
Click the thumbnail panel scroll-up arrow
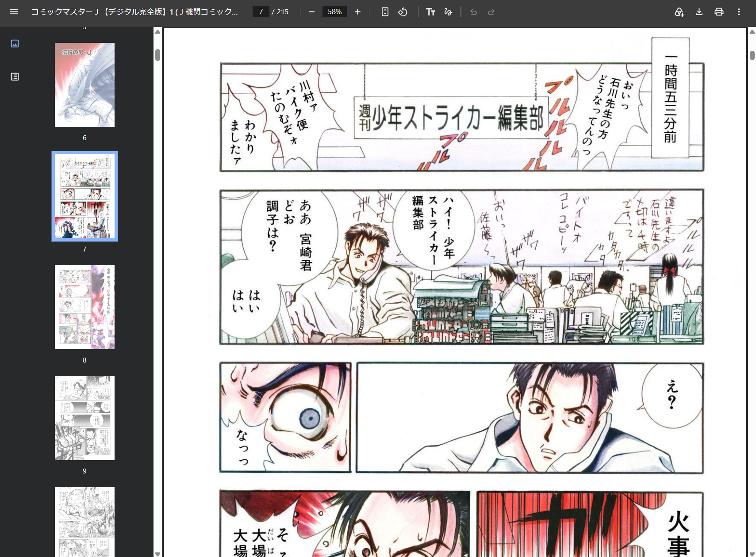click(x=157, y=31)
